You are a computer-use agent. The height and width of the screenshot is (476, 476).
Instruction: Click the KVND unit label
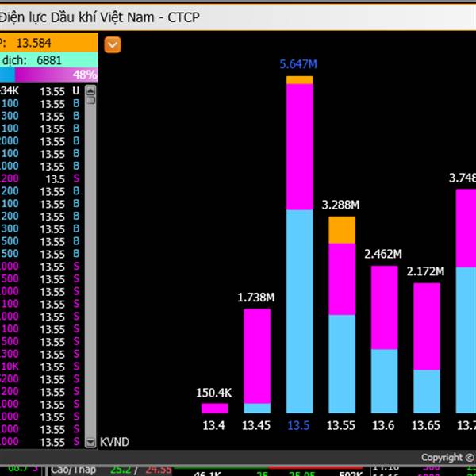[114, 442]
